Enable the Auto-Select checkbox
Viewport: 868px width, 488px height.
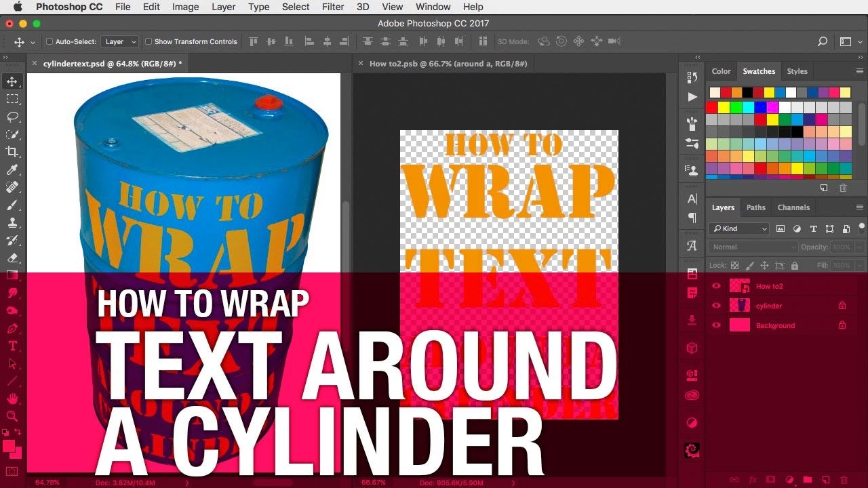pos(50,41)
